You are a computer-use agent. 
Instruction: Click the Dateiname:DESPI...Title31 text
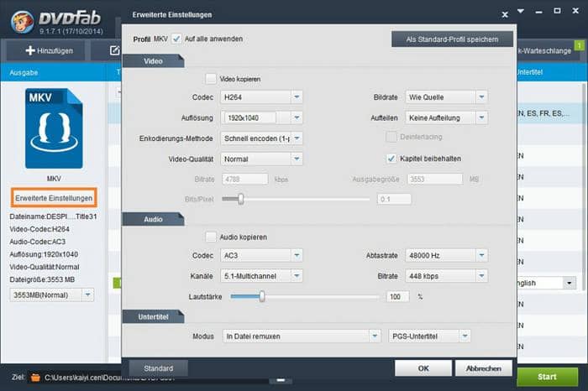point(53,216)
